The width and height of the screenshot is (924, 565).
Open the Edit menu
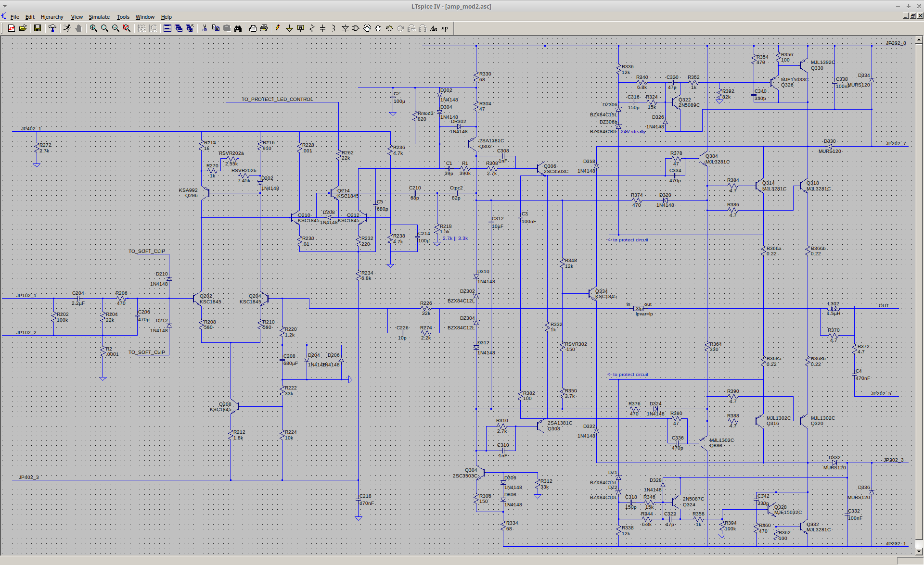point(30,17)
